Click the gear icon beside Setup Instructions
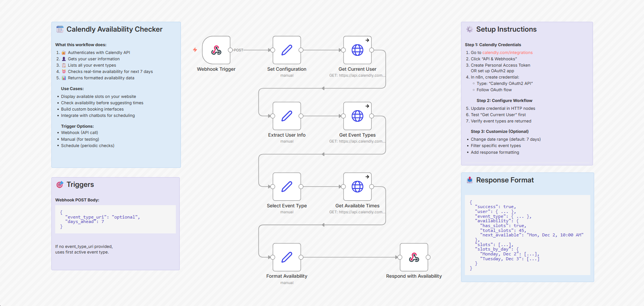644x306 pixels. [469, 29]
